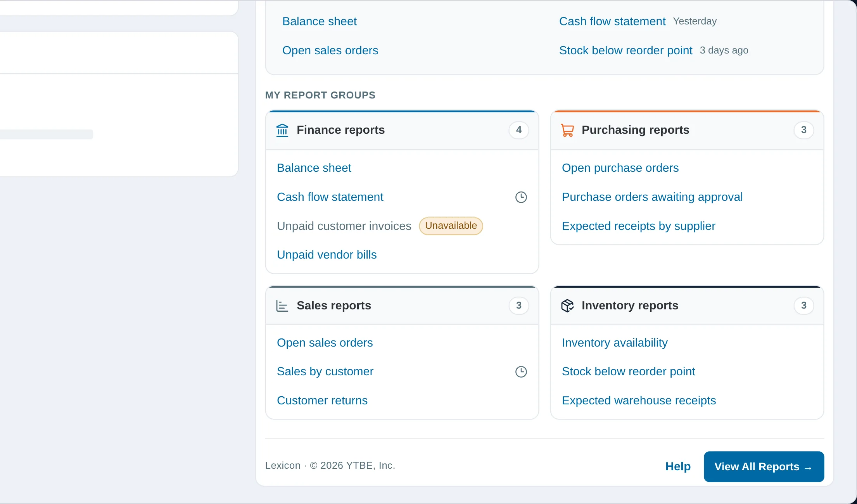The height and width of the screenshot is (504, 857).
Task: Click the MY REPORT GROUPS section label
Action: tap(320, 95)
